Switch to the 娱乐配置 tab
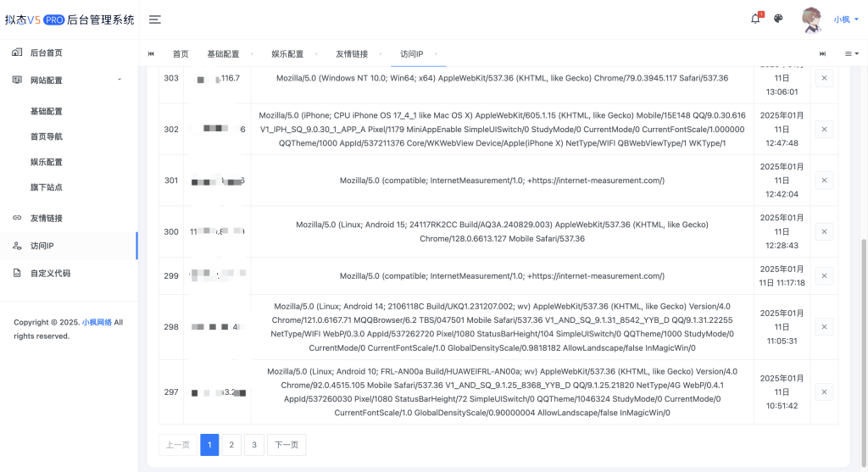Viewport: 868px width, 472px height. click(287, 53)
